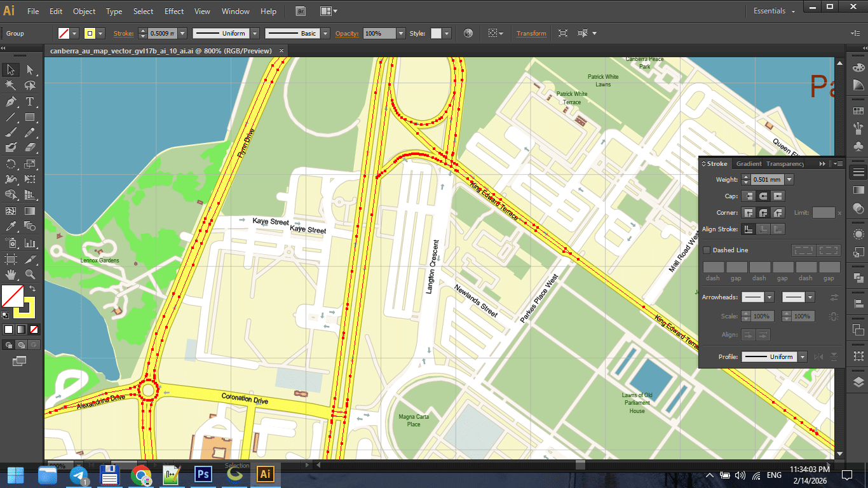Click the Transform link in the control bar
This screenshot has width=868, height=488.
pos(531,33)
